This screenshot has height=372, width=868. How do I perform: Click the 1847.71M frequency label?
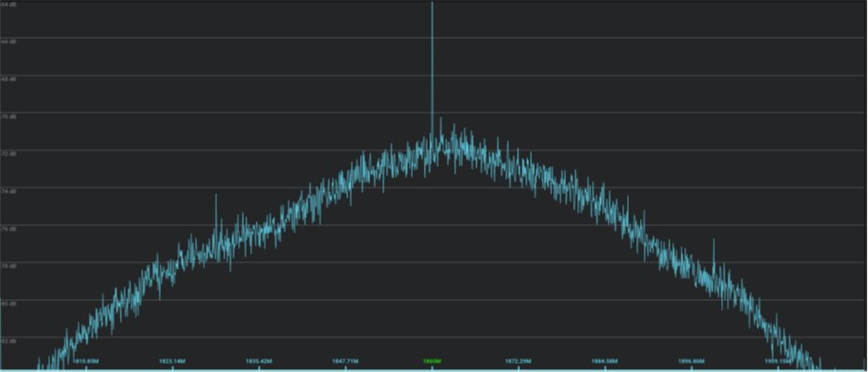(x=345, y=362)
